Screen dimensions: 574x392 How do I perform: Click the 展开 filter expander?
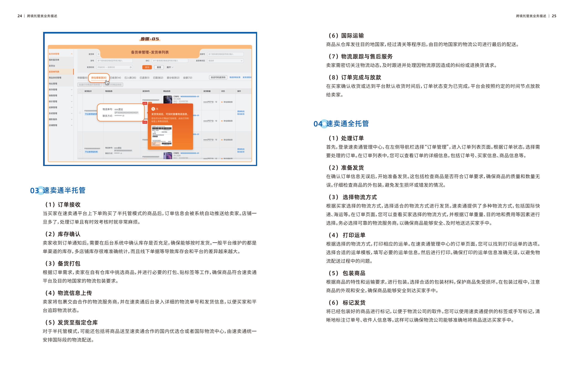coord(170,67)
